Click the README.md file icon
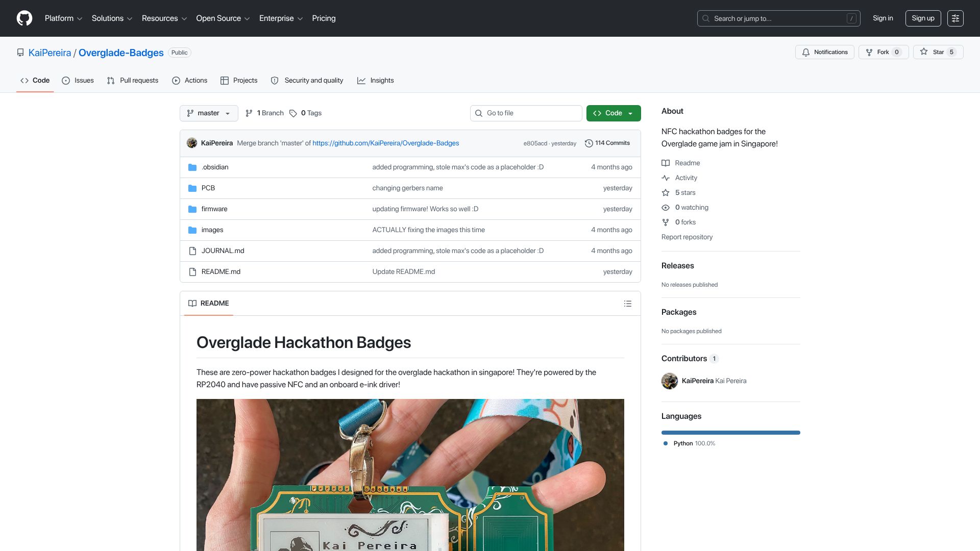Image resolution: width=980 pixels, height=551 pixels. point(192,272)
